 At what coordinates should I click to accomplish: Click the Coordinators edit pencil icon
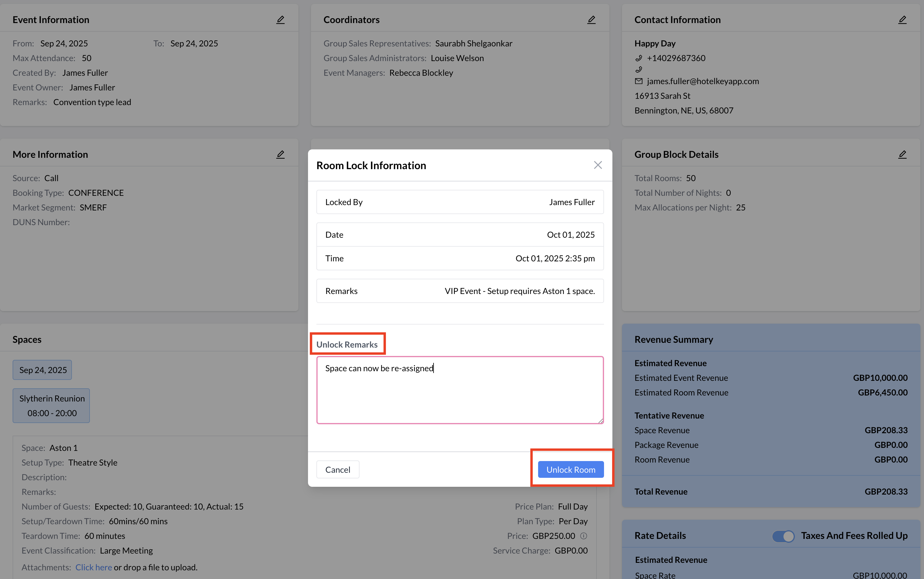click(x=591, y=19)
